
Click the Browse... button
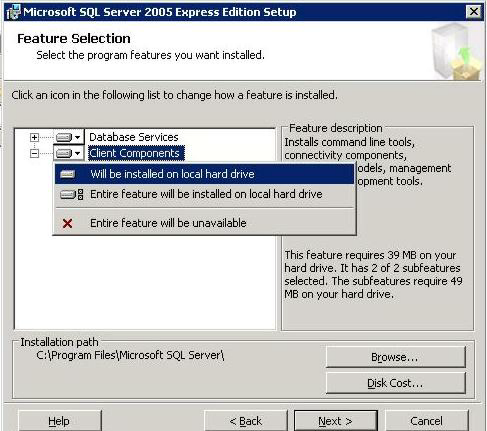pos(395,357)
